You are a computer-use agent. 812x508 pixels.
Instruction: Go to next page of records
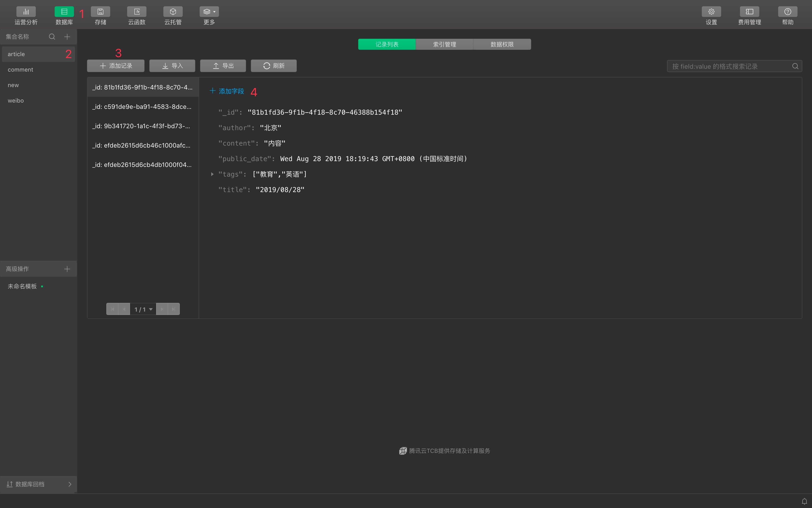162,309
